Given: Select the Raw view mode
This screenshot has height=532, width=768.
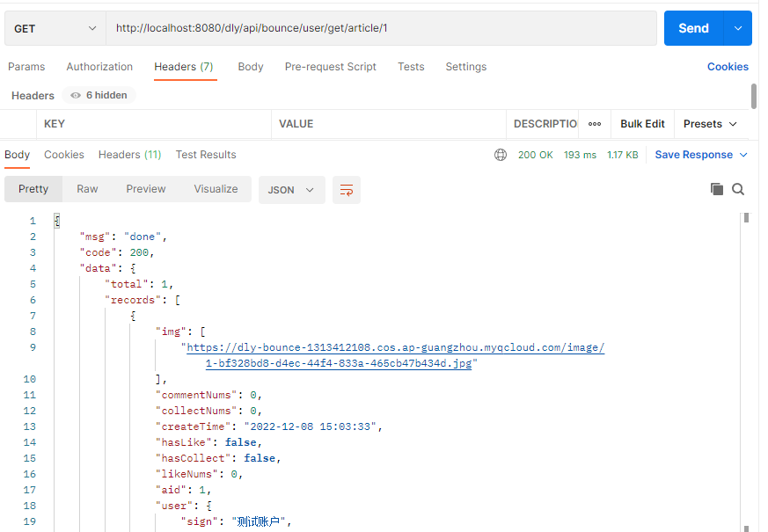Looking at the screenshot, I should 87,189.
